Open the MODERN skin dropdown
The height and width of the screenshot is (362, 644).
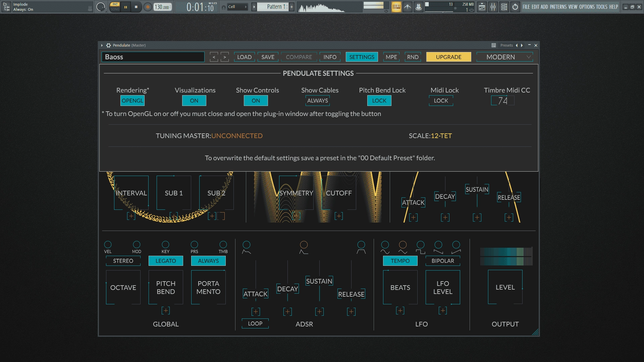tap(504, 57)
